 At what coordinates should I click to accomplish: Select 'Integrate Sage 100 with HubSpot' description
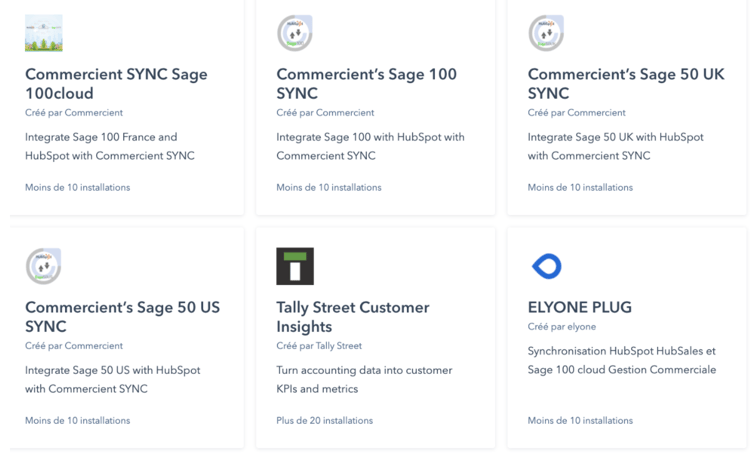point(370,146)
